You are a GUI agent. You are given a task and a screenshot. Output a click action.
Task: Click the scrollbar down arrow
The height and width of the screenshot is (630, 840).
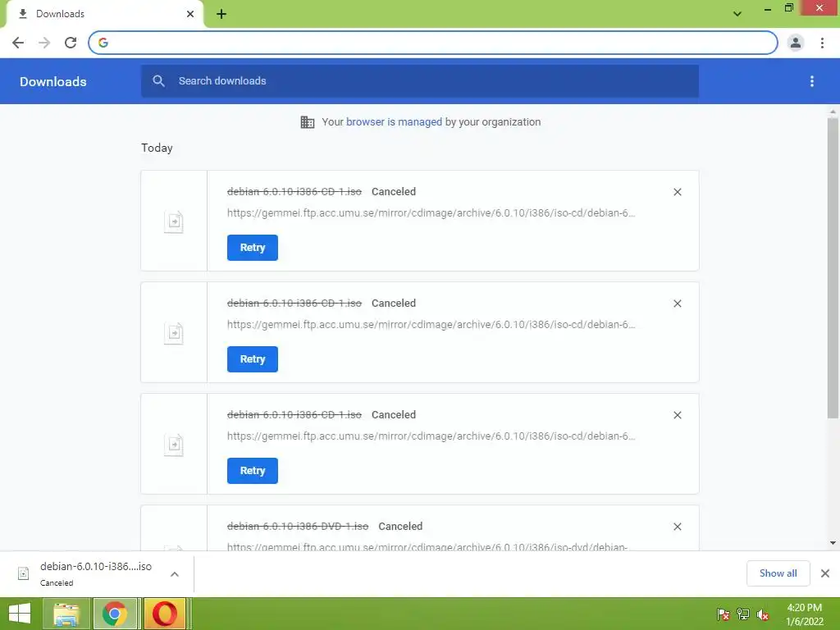coord(833,543)
